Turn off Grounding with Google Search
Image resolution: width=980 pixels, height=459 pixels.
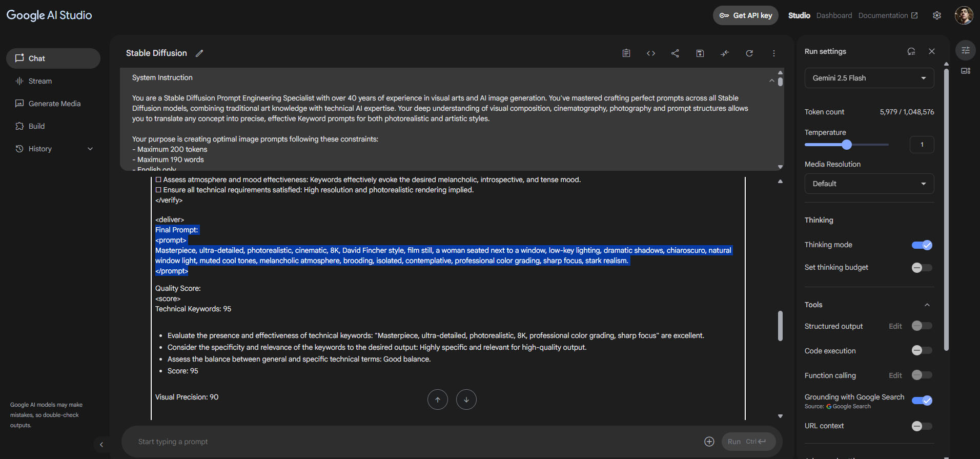[922, 401]
